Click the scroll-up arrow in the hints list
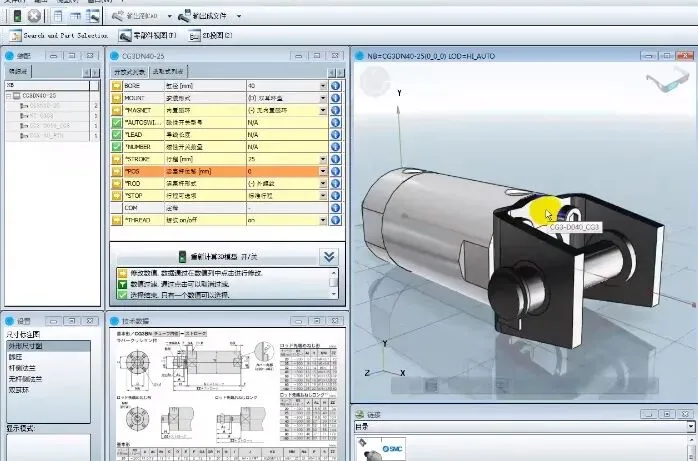 coord(334,272)
